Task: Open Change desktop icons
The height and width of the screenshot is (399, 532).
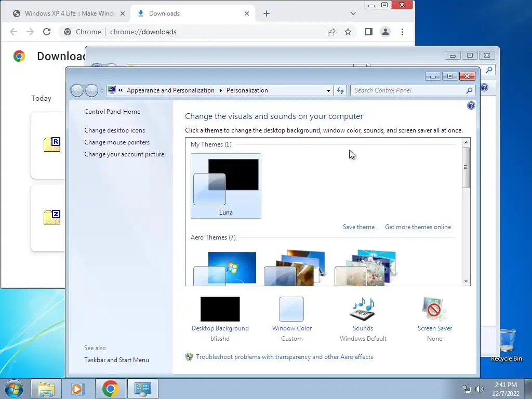Action: (115, 130)
